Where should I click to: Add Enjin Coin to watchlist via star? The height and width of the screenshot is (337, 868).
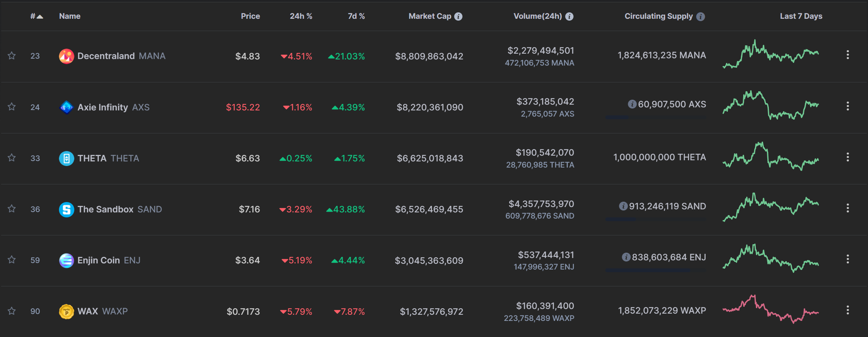coord(12,260)
